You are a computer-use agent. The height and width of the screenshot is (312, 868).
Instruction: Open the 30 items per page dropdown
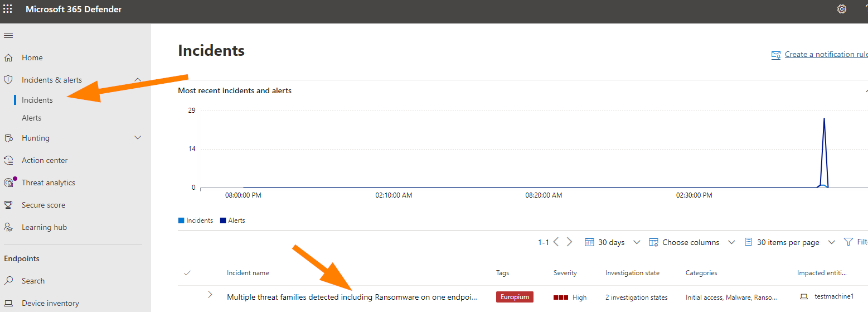pyautogui.click(x=831, y=242)
